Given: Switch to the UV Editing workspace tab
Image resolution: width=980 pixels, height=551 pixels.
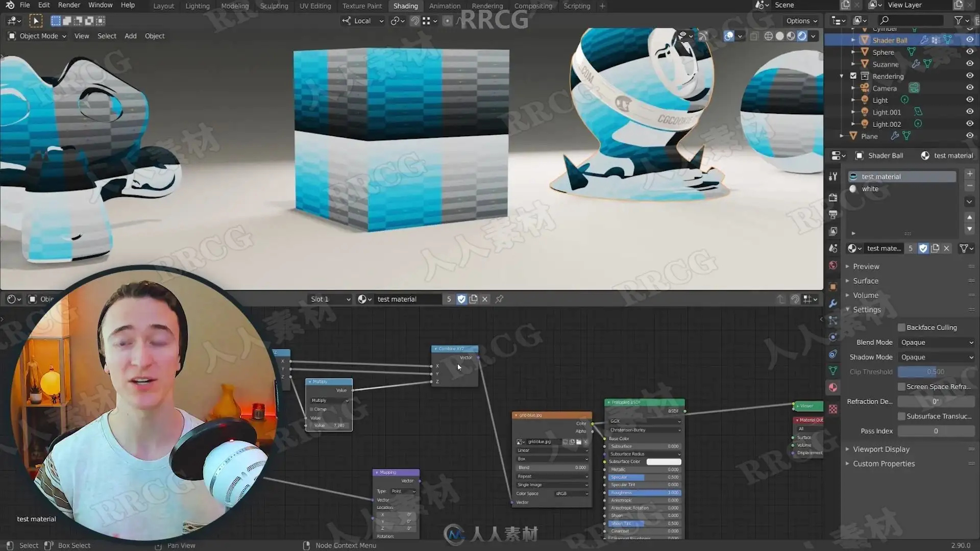Looking at the screenshot, I should (315, 6).
